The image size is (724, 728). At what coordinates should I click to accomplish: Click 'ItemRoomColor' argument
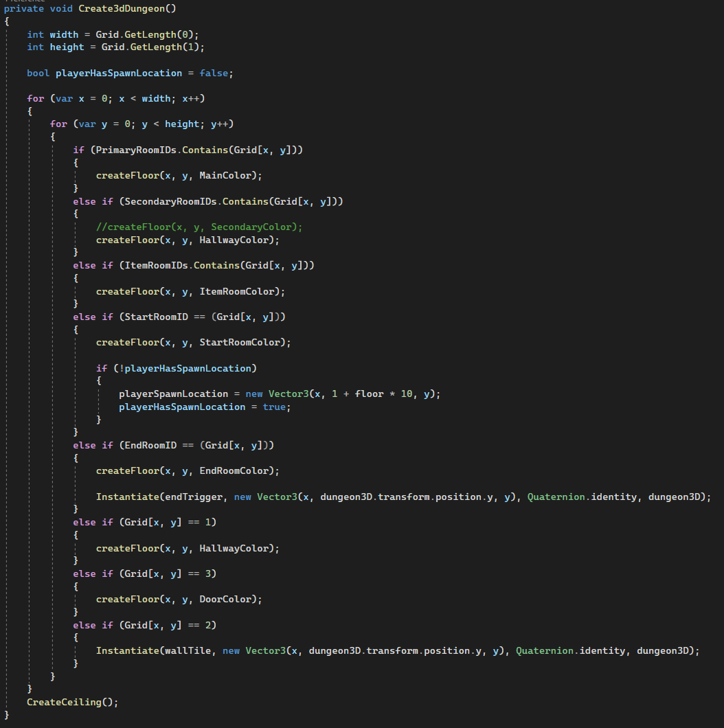click(x=236, y=292)
